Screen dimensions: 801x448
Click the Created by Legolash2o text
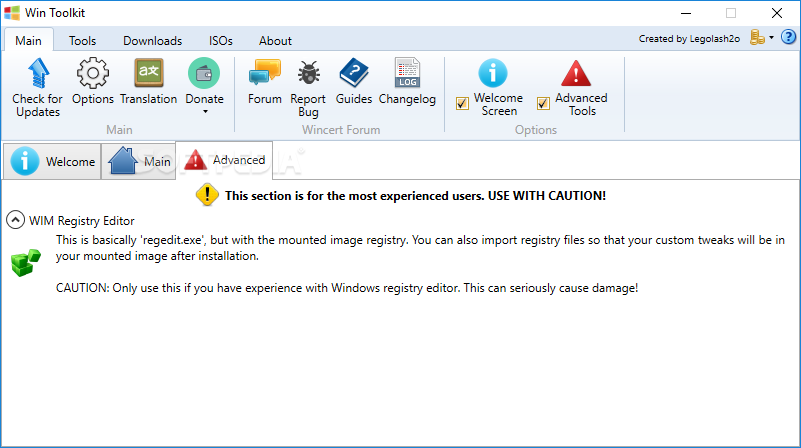tap(689, 38)
